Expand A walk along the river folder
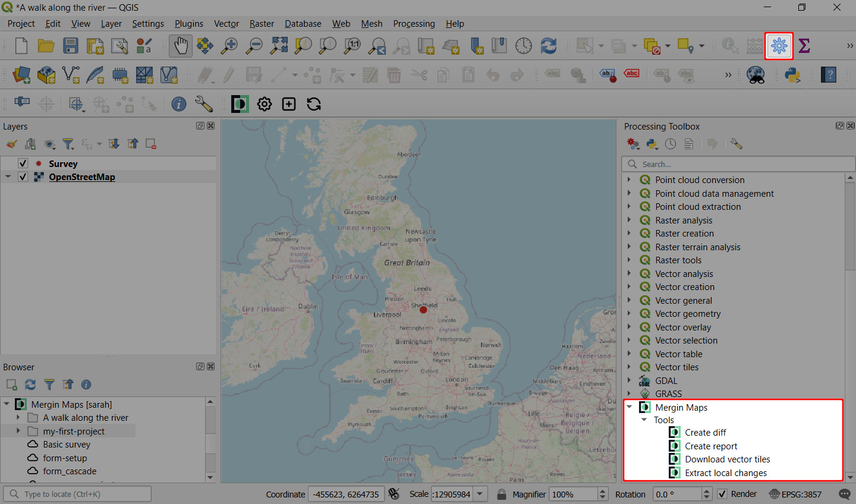 tap(18, 417)
